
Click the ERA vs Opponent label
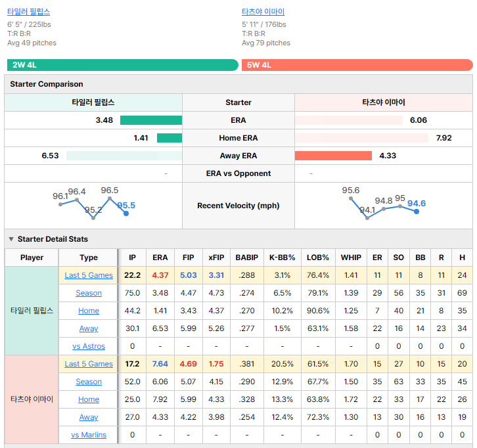(238, 173)
